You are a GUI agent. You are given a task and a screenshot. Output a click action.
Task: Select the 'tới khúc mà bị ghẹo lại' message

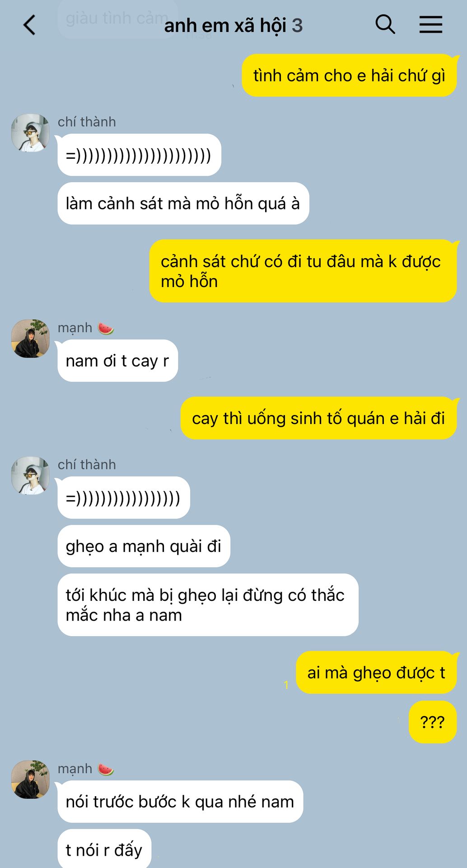tap(208, 605)
